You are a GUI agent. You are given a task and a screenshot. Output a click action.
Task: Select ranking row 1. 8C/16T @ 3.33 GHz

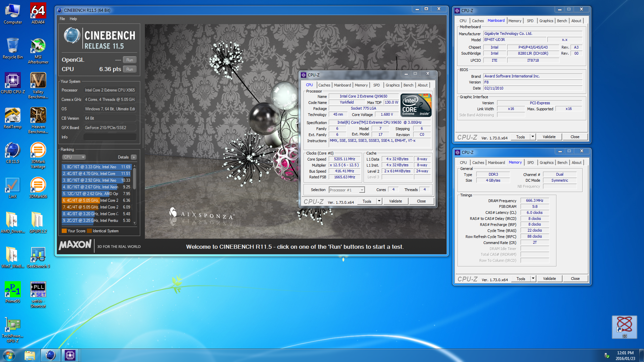coord(96,167)
